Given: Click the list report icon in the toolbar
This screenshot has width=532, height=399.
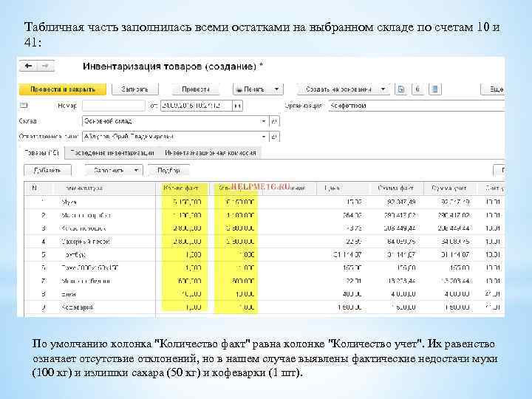Looking at the screenshot, I should point(434,89).
